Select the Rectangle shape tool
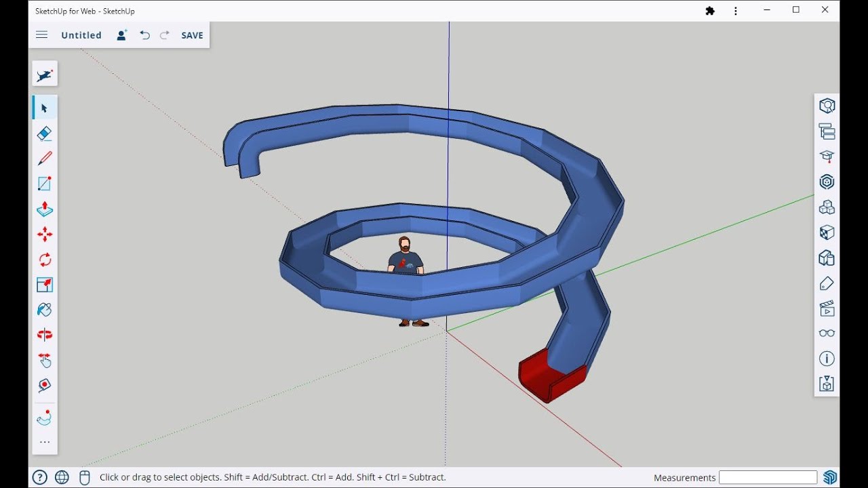Image resolution: width=868 pixels, height=488 pixels. click(45, 184)
